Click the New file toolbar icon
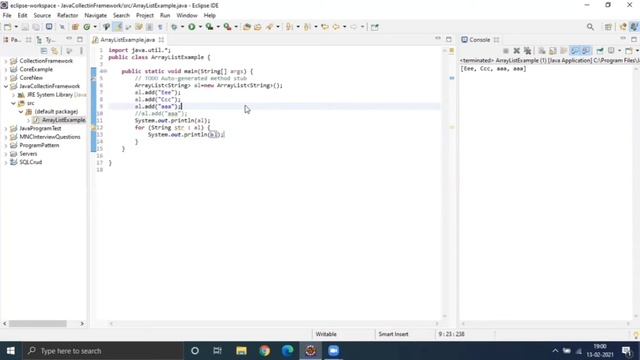640x360 pixels. click(7, 27)
